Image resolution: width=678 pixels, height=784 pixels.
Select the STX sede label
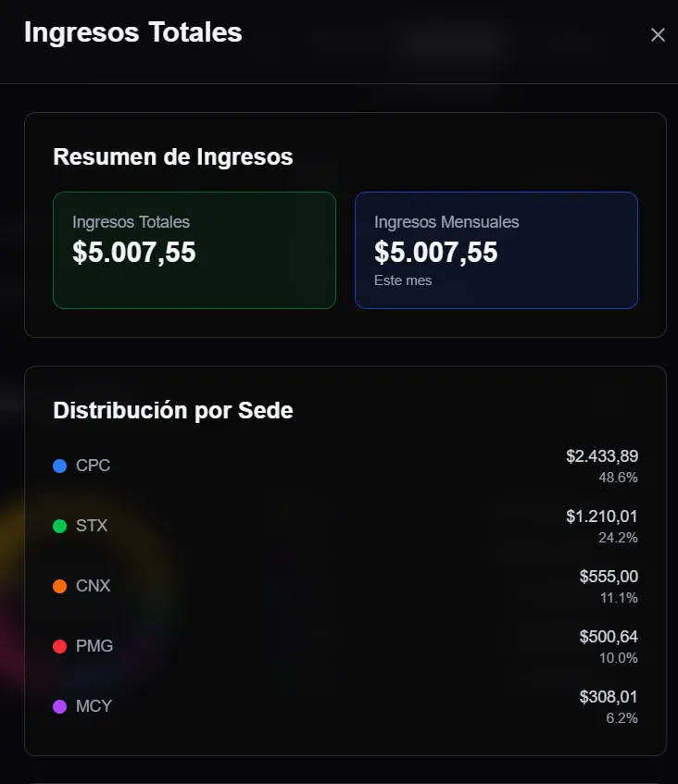click(x=93, y=526)
